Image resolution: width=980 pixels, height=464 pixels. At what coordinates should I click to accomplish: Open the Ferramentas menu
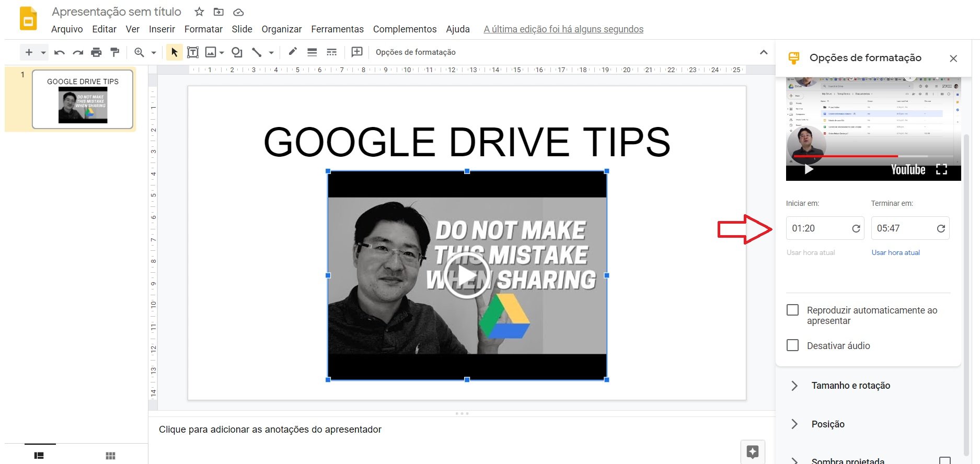337,29
